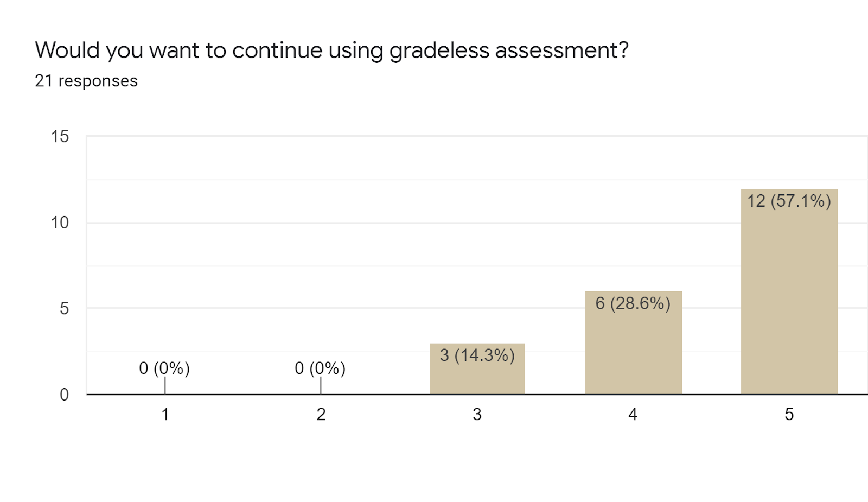
Task: Click the x-axis category label 2
Action: [x=321, y=415]
